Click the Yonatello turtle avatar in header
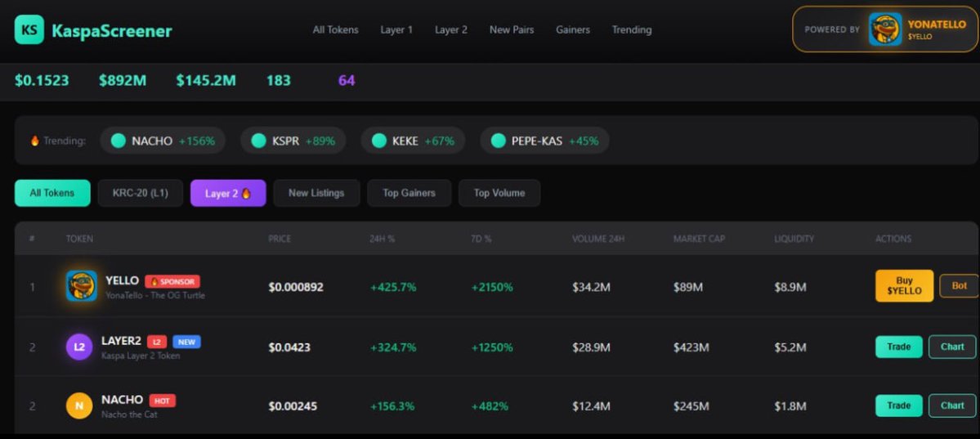 coord(885,29)
